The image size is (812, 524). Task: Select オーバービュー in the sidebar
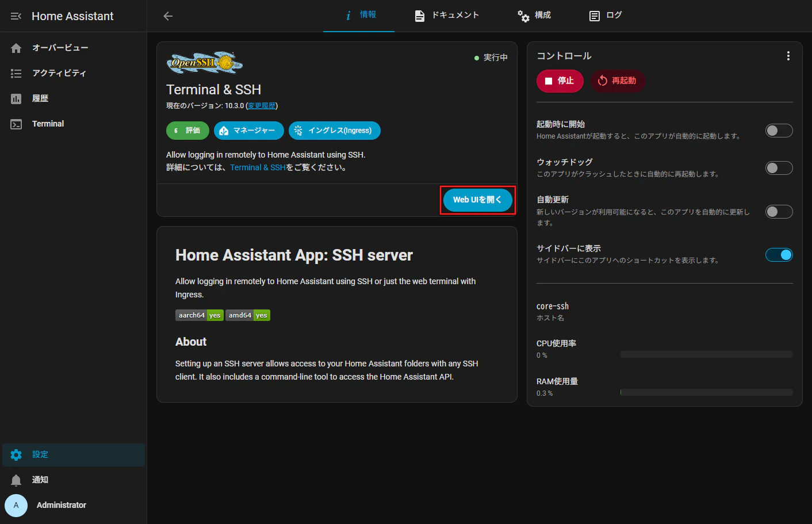(74, 48)
